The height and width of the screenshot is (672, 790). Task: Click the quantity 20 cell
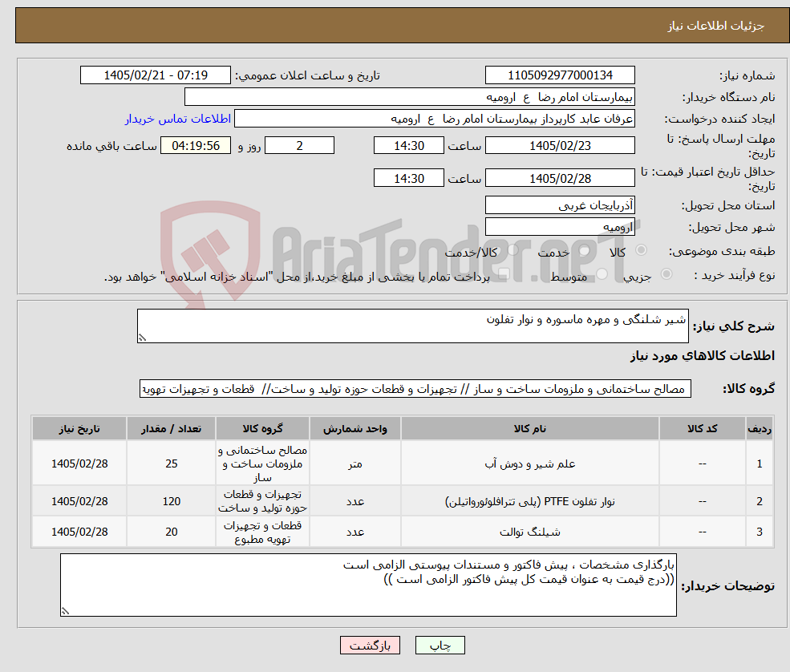[x=172, y=532]
